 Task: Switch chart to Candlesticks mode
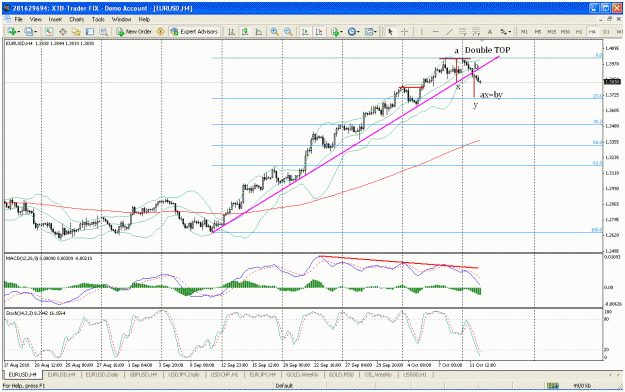pos(245,32)
